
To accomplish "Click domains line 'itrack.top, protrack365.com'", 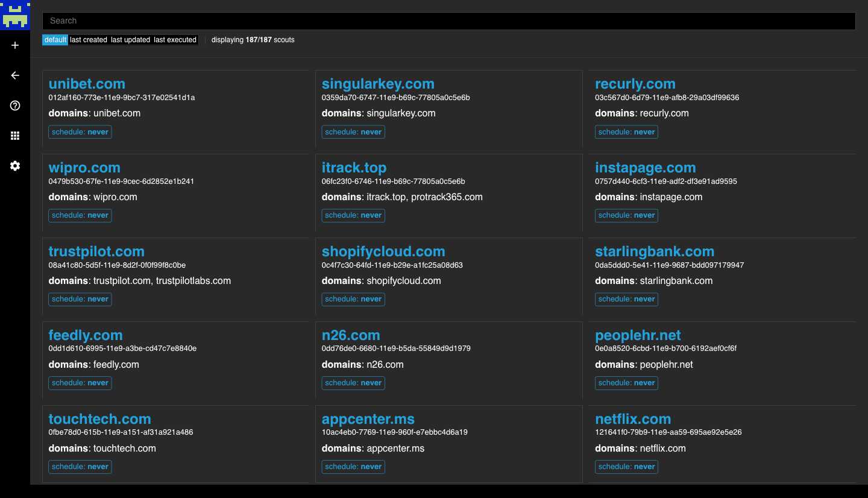I will tap(402, 197).
